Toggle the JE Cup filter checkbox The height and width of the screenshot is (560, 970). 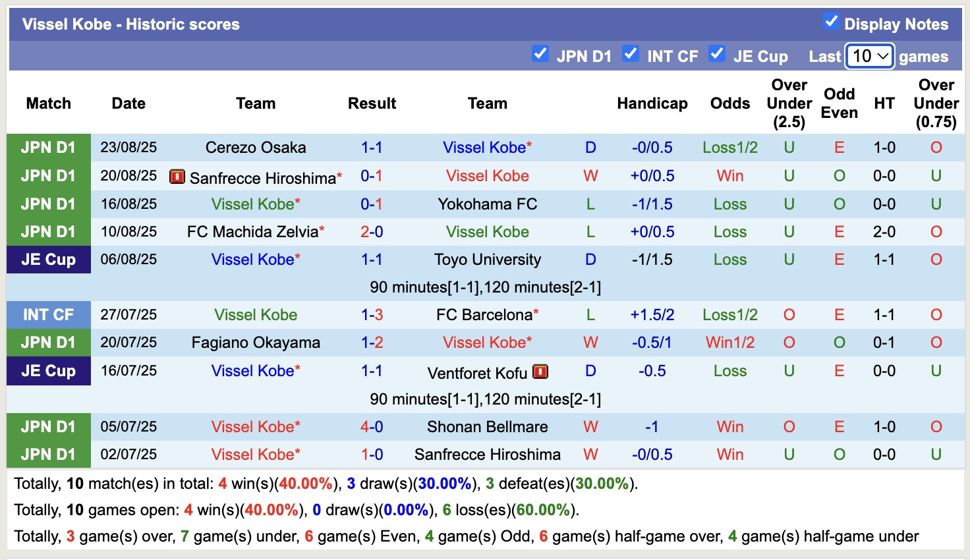pyautogui.click(x=717, y=55)
